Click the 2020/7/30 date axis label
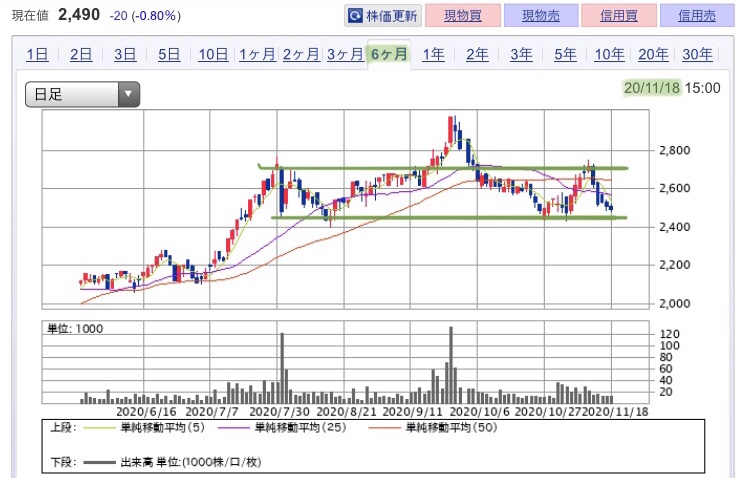This screenshot has height=478, width=740. tap(279, 412)
